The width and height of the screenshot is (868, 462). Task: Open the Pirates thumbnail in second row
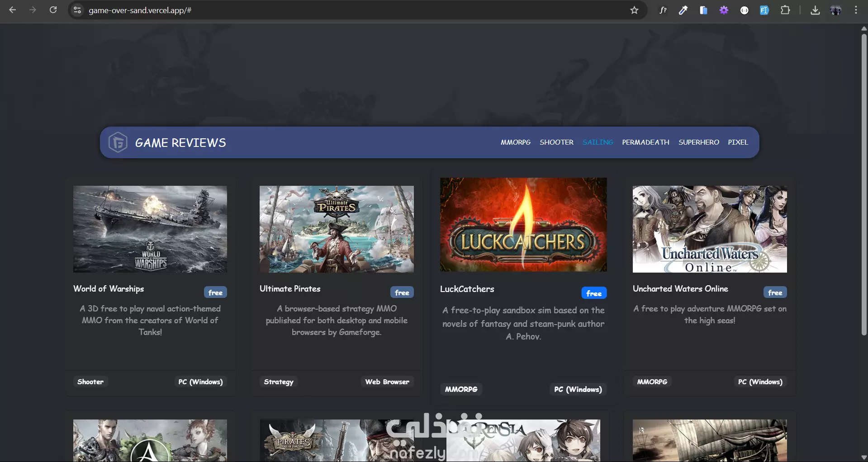pyautogui.click(x=337, y=440)
